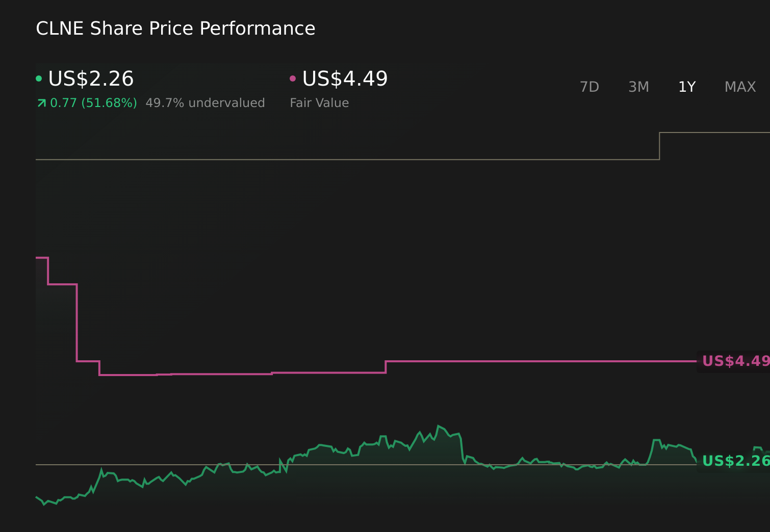770x532 pixels.
Task: Switch to the 3M time range
Action: coord(638,87)
